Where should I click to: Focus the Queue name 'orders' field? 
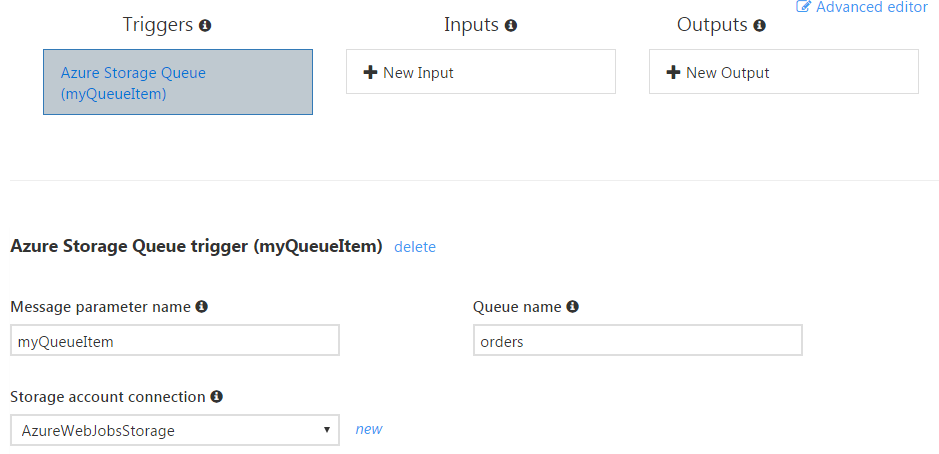tap(637, 341)
